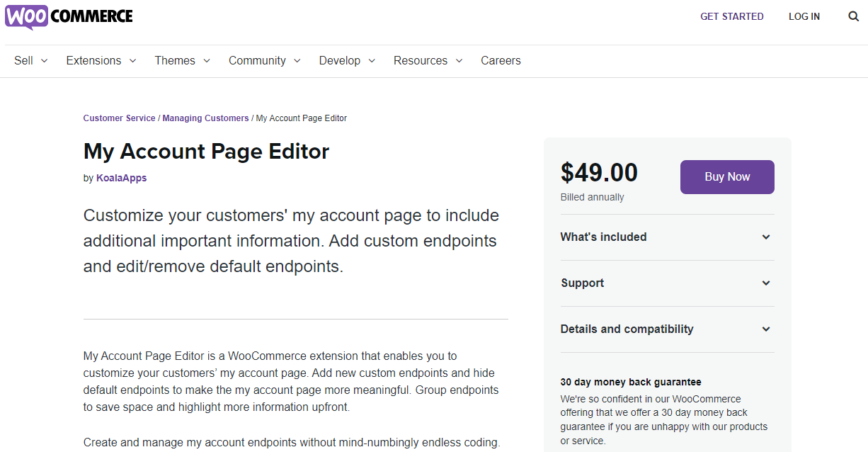Expand Details and compatibility section
The image size is (868, 452).
tap(667, 329)
